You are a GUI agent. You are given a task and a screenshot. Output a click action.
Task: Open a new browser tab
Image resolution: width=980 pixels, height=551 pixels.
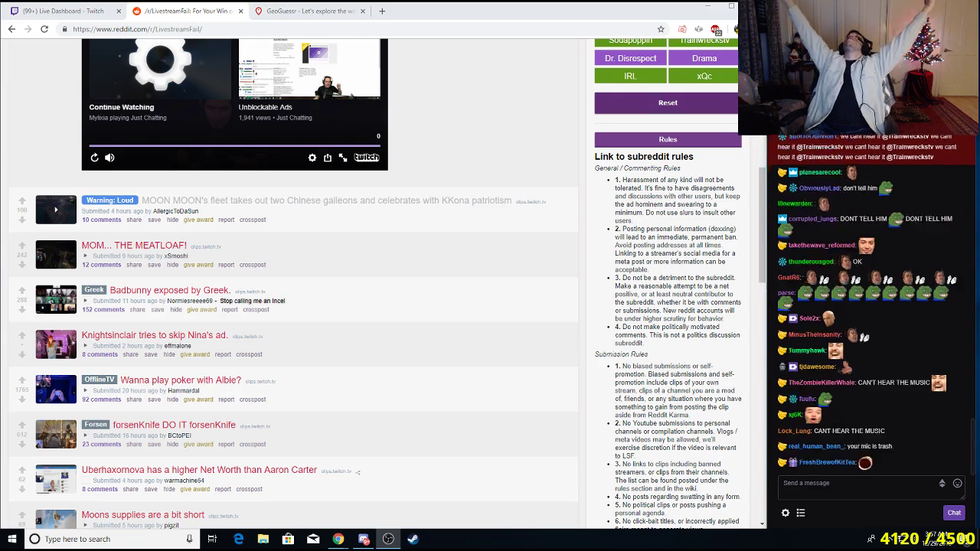[382, 11]
